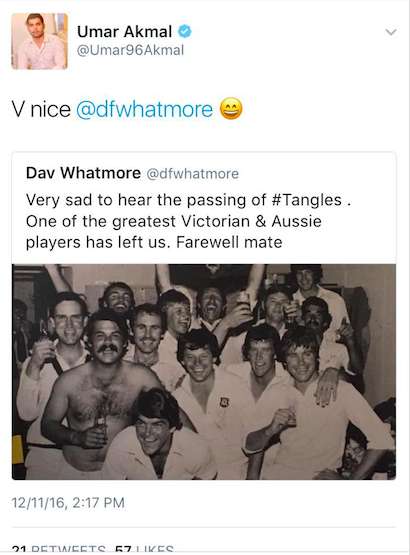Follow the blue @dfwhatmore mention link
The width and height of the screenshot is (410, 555).
pyautogui.click(x=144, y=109)
